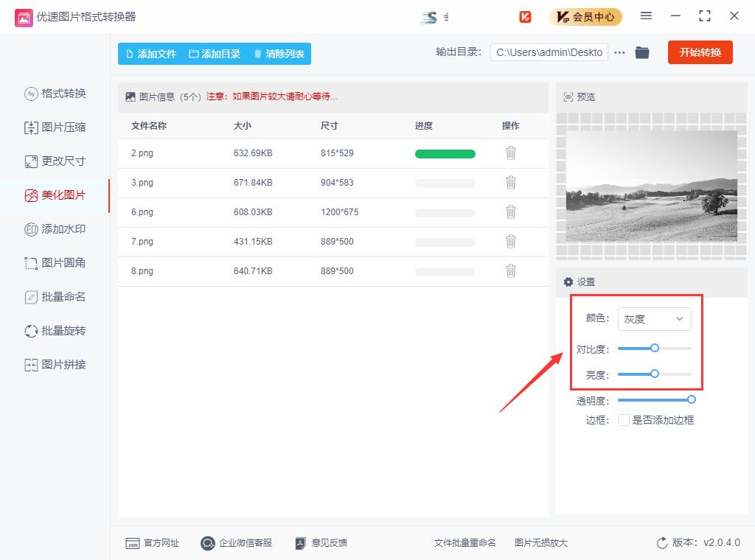The width and height of the screenshot is (755, 560).
Task: Delete 6.png using its trash icon
Action: pos(511,212)
